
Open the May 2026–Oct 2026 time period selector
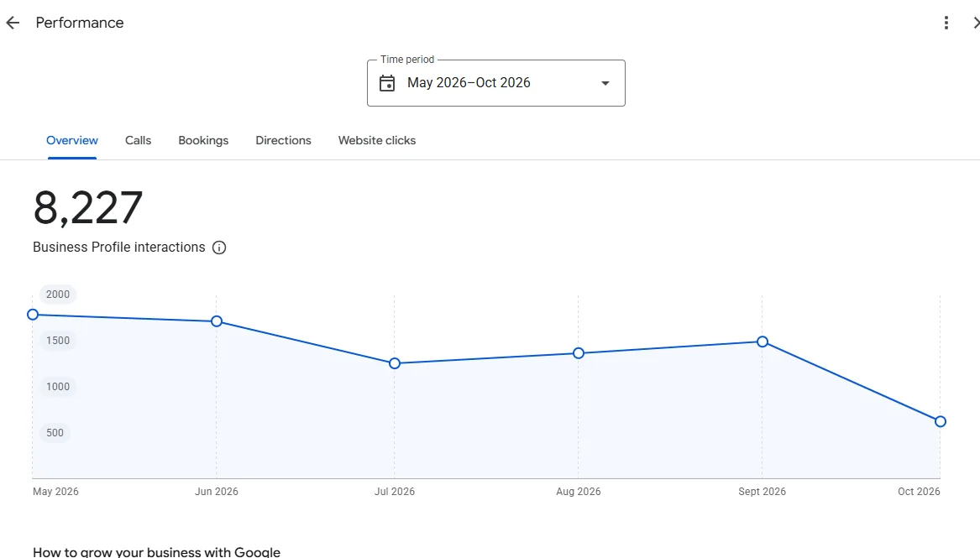click(496, 83)
